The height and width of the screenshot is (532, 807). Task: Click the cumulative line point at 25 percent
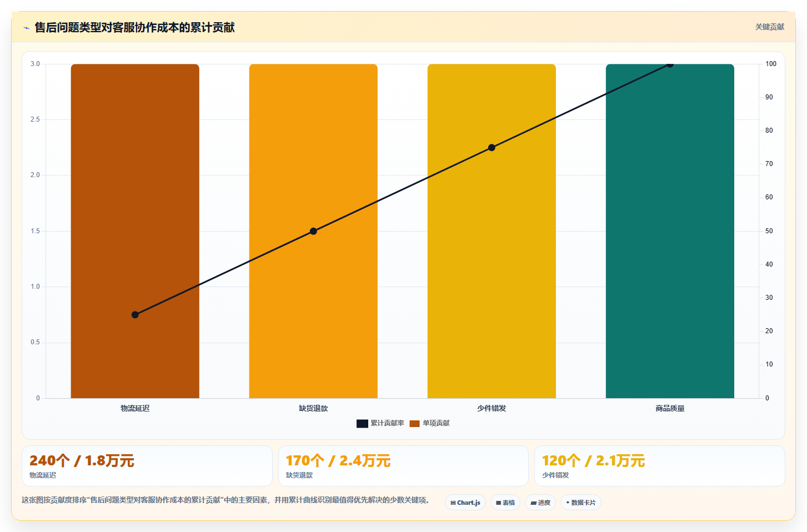pyautogui.click(x=135, y=315)
